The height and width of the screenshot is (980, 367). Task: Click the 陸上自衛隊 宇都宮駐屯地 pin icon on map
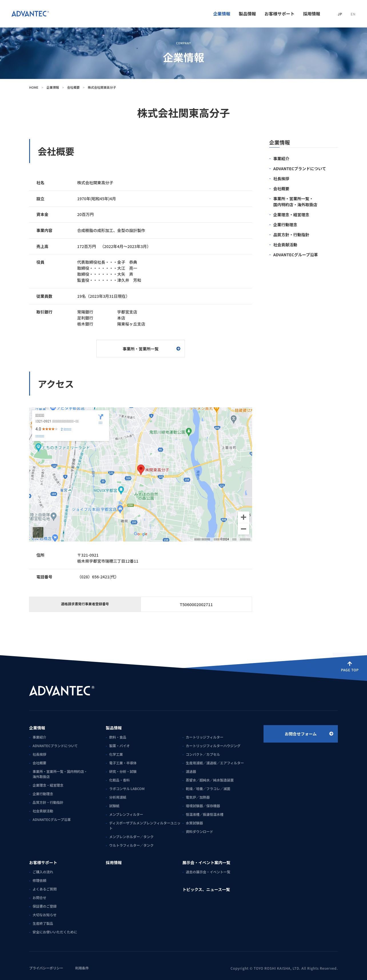54,516
